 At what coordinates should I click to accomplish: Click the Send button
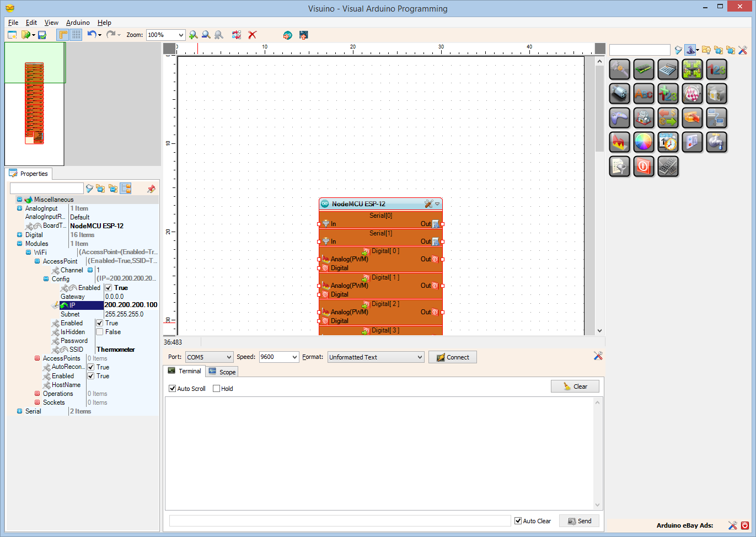click(x=580, y=521)
